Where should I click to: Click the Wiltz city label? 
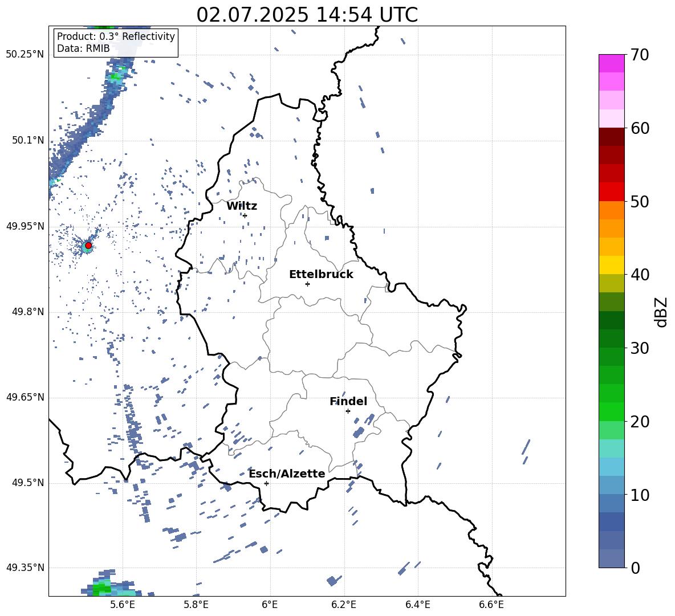pos(242,206)
